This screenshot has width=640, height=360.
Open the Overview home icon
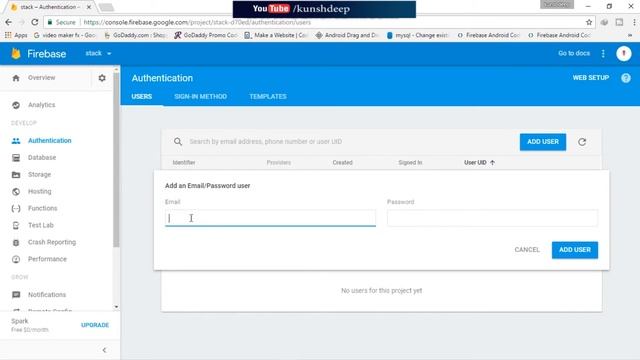(x=16, y=78)
